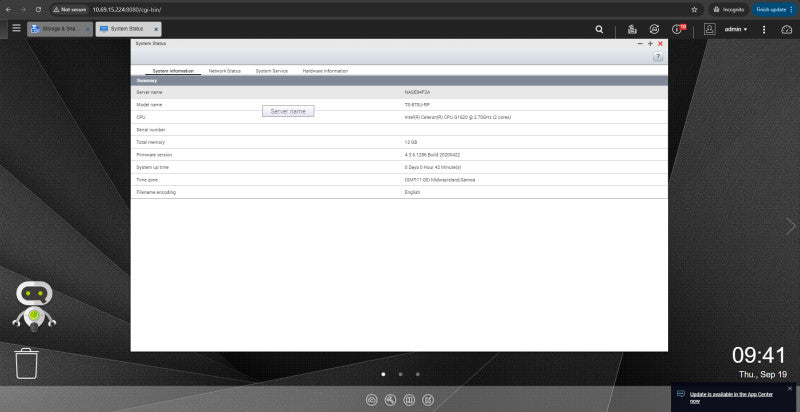Close the update notification popup
Image resolution: width=800 pixels, height=412 pixels.
pyautogui.click(x=790, y=389)
